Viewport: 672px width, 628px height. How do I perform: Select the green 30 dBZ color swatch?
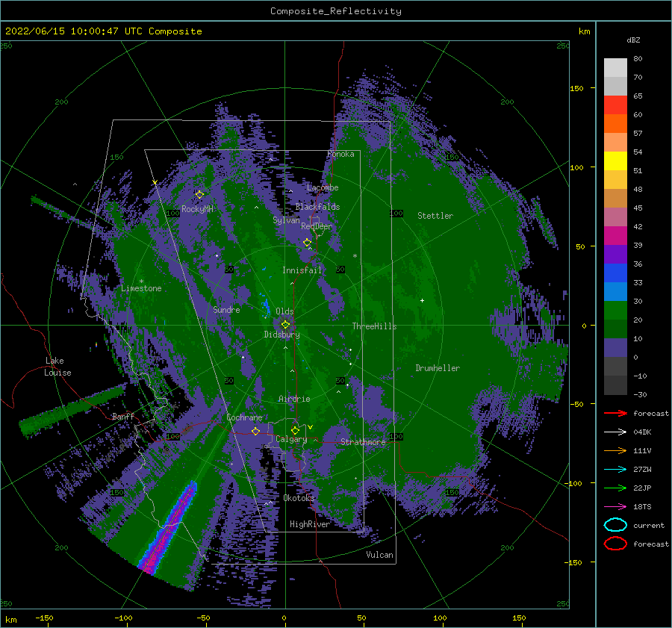coord(615,310)
